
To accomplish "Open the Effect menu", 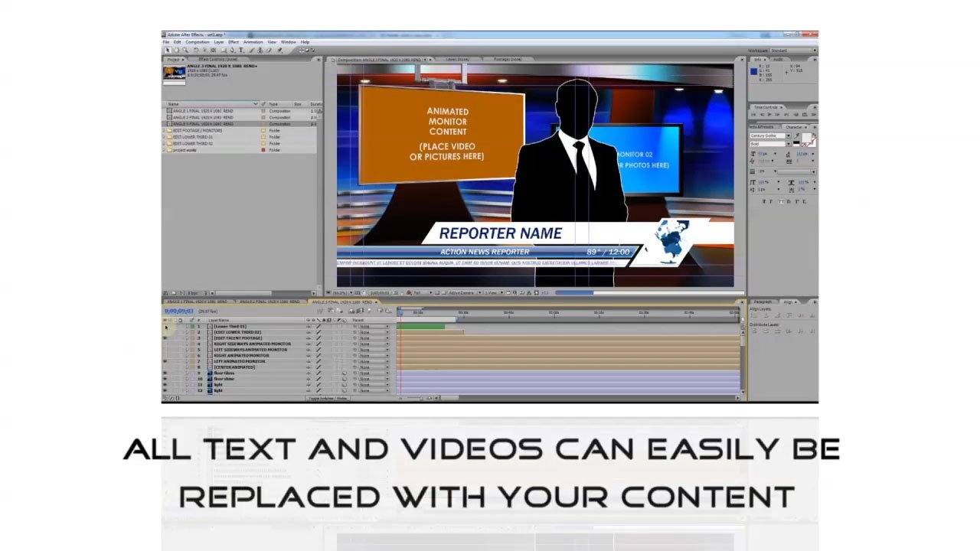I will pos(234,42).
